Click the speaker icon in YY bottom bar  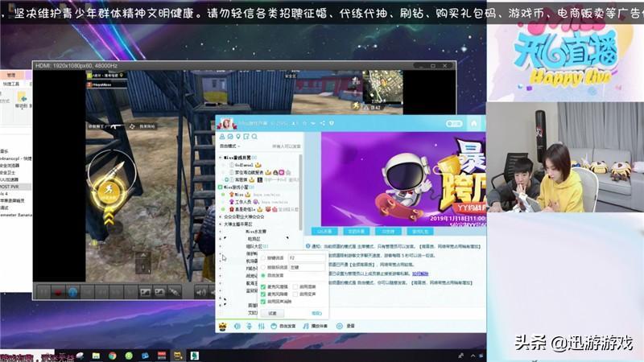click(237, 327)
